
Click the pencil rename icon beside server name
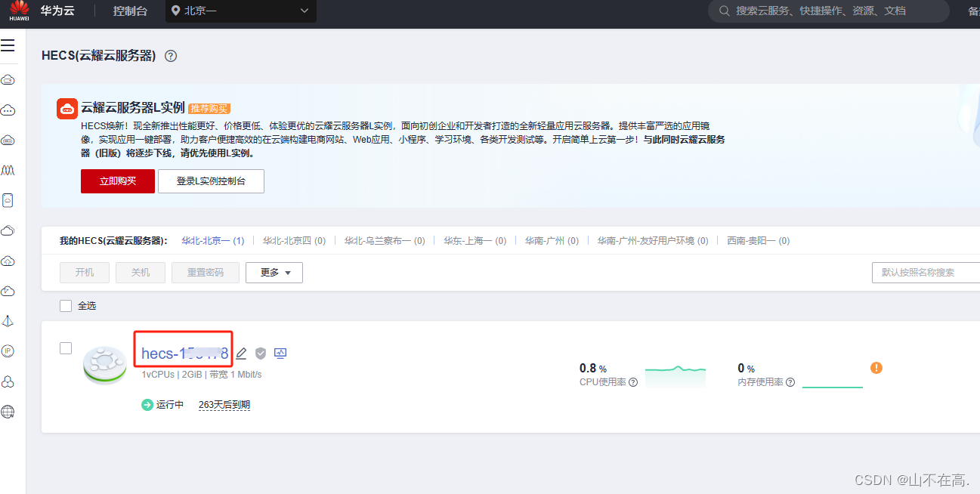click(x=242, y=354)
